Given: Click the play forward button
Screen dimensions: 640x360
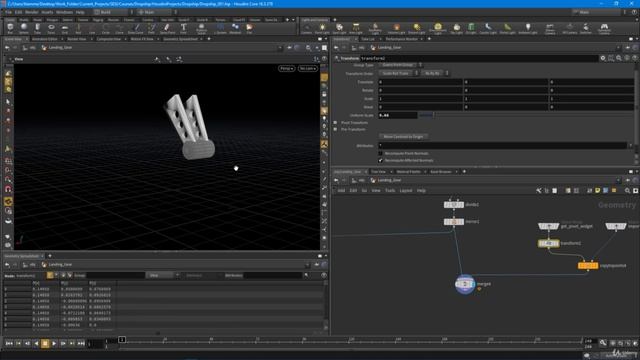Looking at the screenshot, I should tap(54, 344).
